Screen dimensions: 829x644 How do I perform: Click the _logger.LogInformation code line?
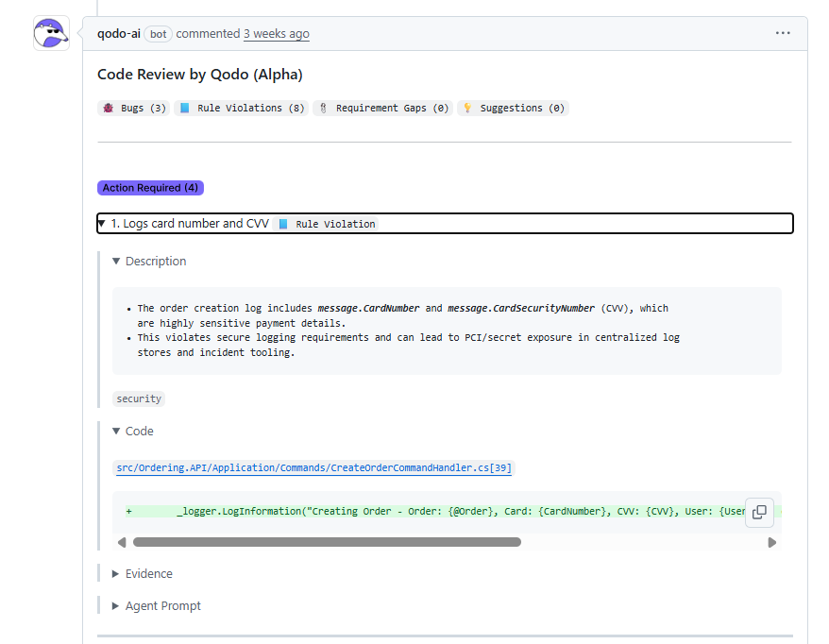tap(435, 511)
